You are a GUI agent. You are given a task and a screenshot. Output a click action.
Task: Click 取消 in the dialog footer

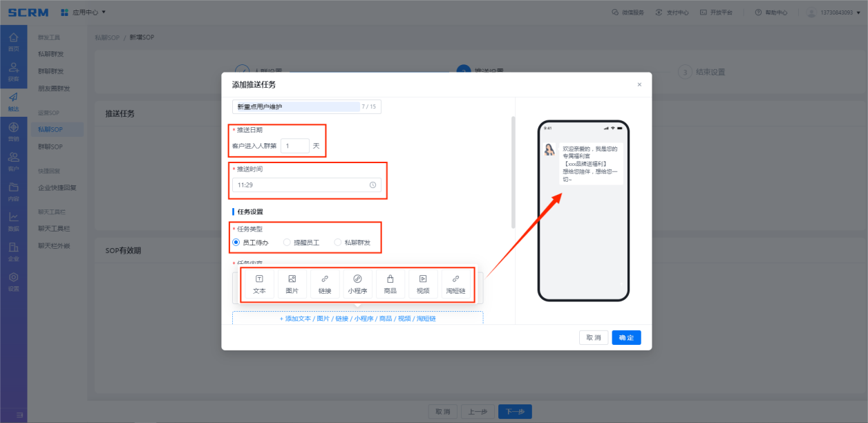pos(593,337)
